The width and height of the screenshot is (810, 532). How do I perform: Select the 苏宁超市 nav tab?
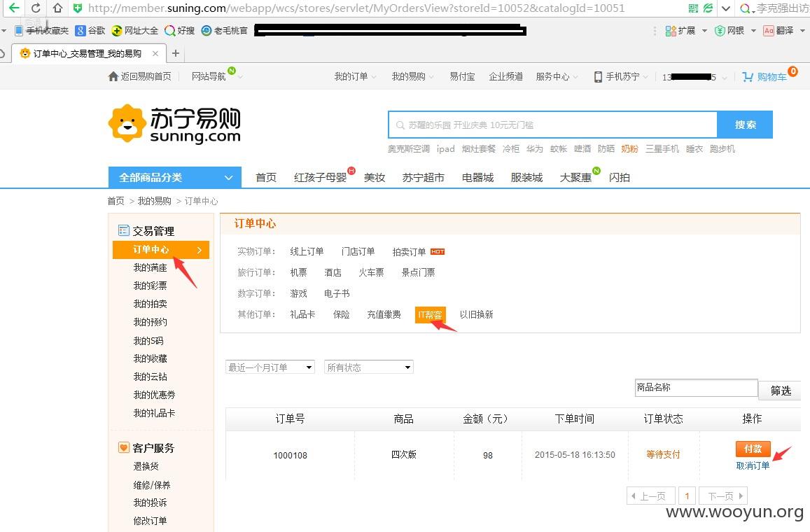point(423,177)
